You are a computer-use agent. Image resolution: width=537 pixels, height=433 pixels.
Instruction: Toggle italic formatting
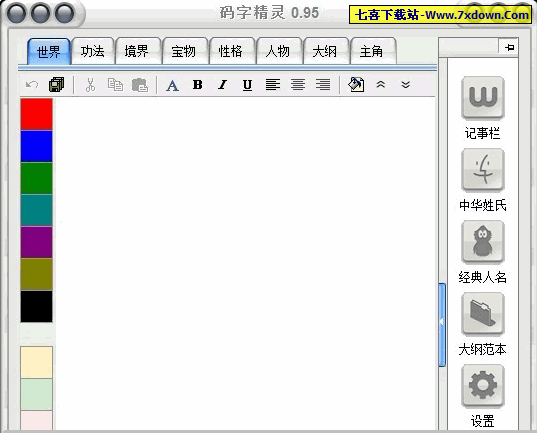pyautogui.click(x=223, y=85)
